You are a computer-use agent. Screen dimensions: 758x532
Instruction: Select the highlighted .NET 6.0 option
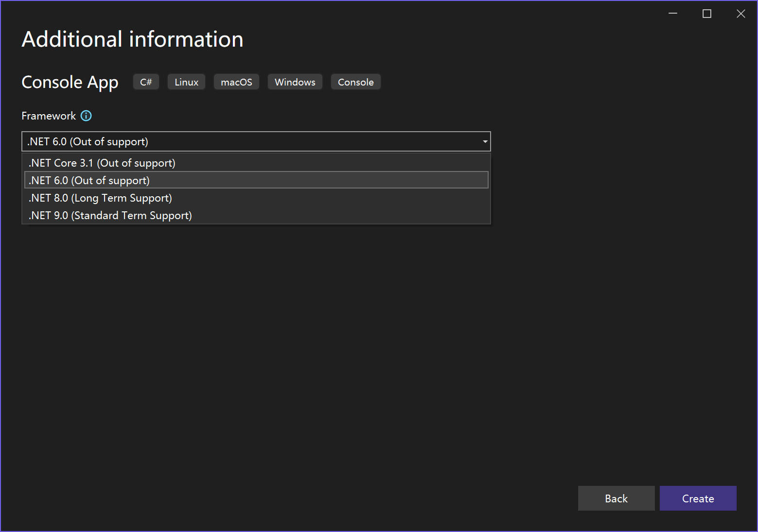[x=89, y=180]
